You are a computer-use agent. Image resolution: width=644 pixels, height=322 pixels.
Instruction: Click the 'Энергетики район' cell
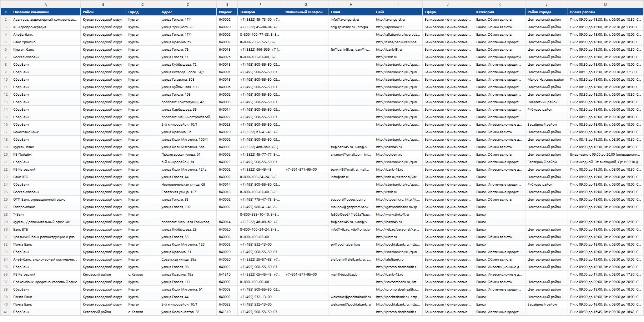pyautogui.click(x=546, y=102)
